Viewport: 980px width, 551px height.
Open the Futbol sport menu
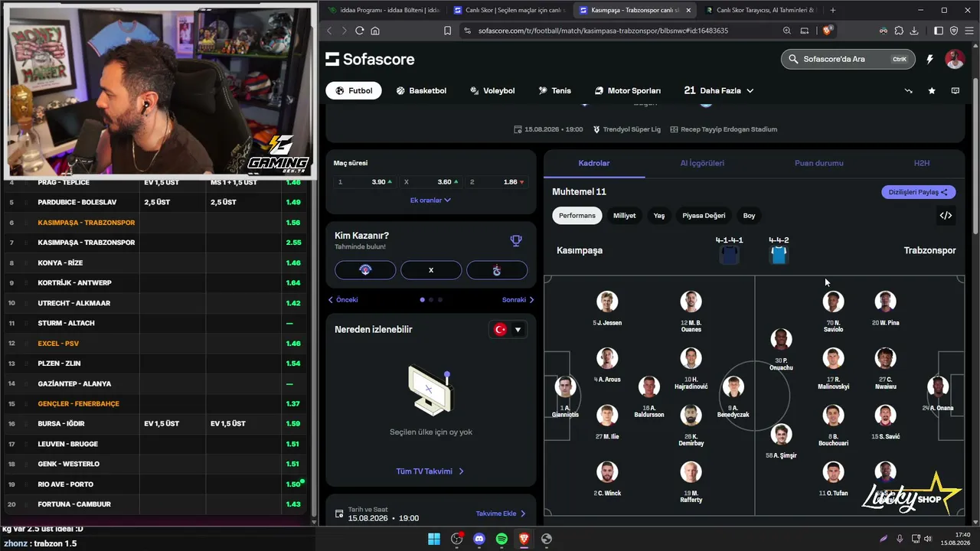point(354,90)
